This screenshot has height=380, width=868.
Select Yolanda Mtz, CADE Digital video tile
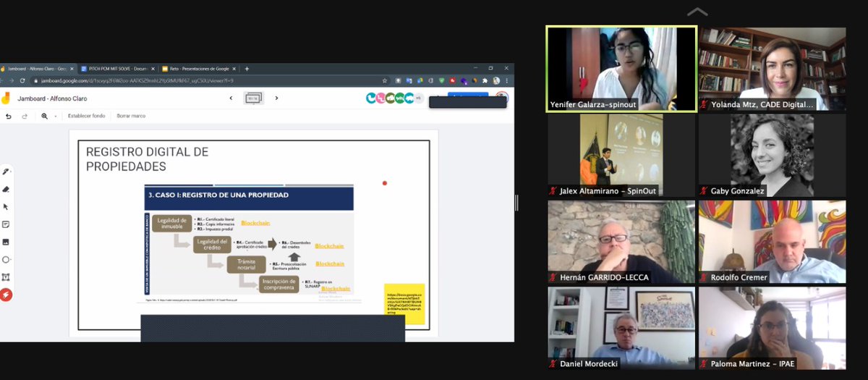[x=772, y=69]
